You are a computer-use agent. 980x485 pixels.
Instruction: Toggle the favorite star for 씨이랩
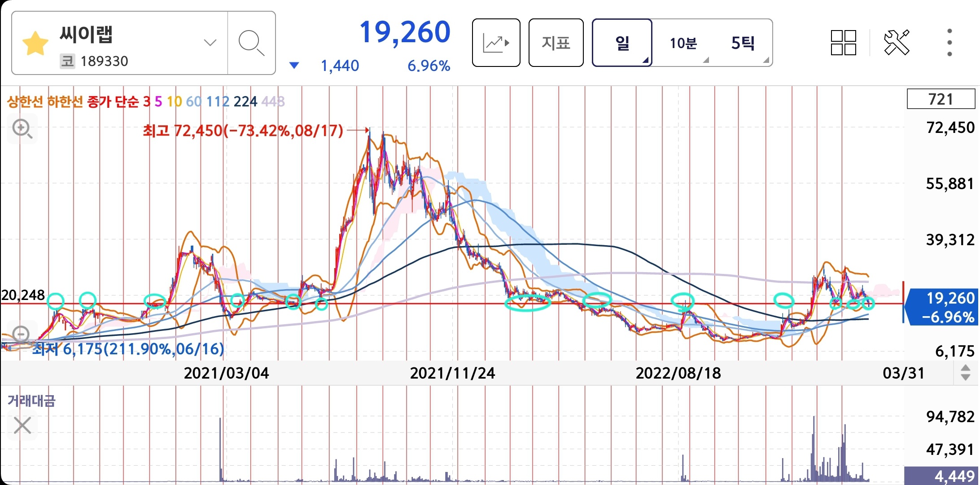[35, 44]
